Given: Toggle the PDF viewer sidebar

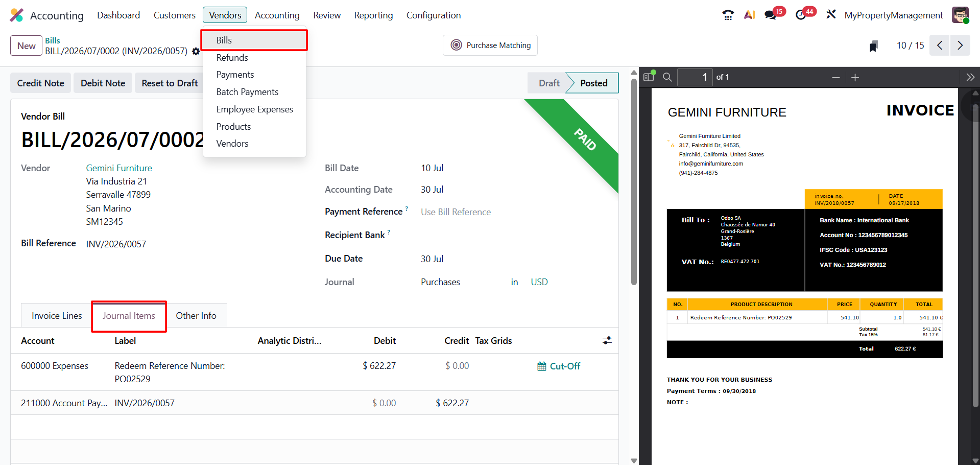Looking at the screenshot, I should click(649, 77).
